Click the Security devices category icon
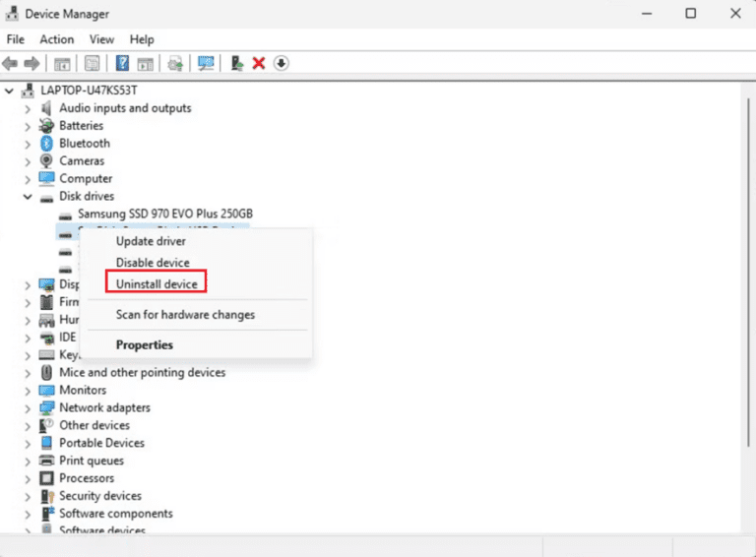Viewport: 756px width, 557px height. coord(47,496)
